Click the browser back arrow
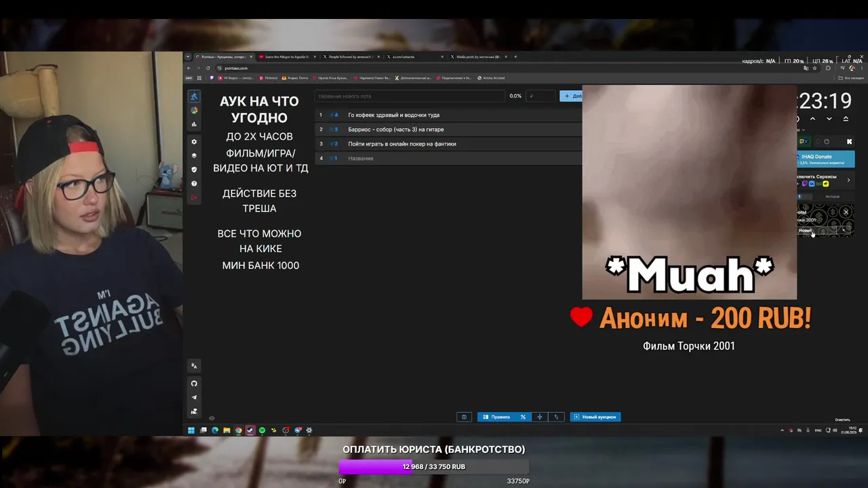Image resolution: width=868 pixels, height=488 pixels. point(189,68)
